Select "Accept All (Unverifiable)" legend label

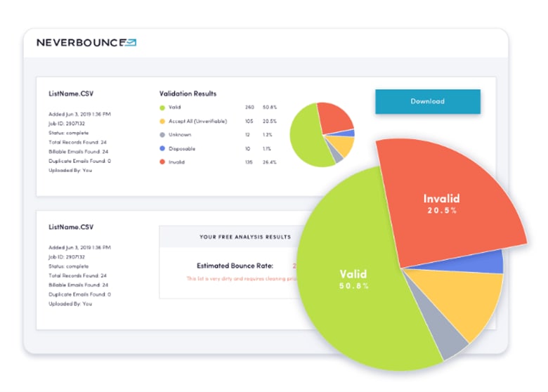click(x=198, y=122)
